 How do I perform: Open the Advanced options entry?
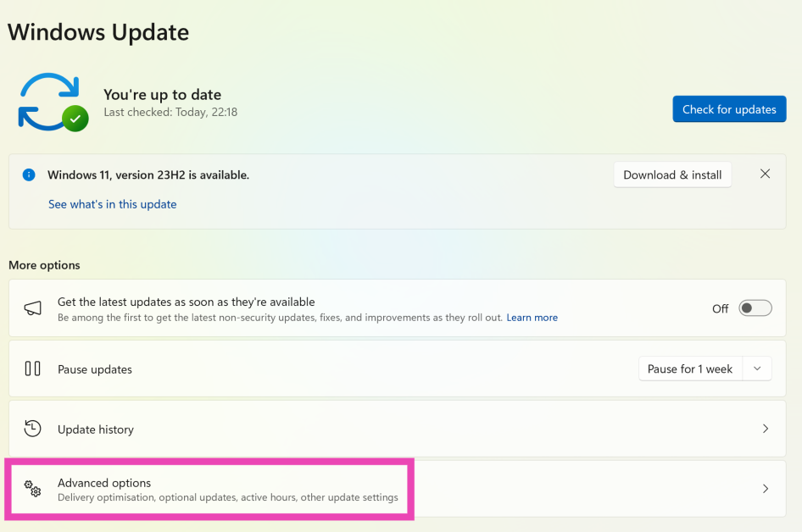coord(104,483)
